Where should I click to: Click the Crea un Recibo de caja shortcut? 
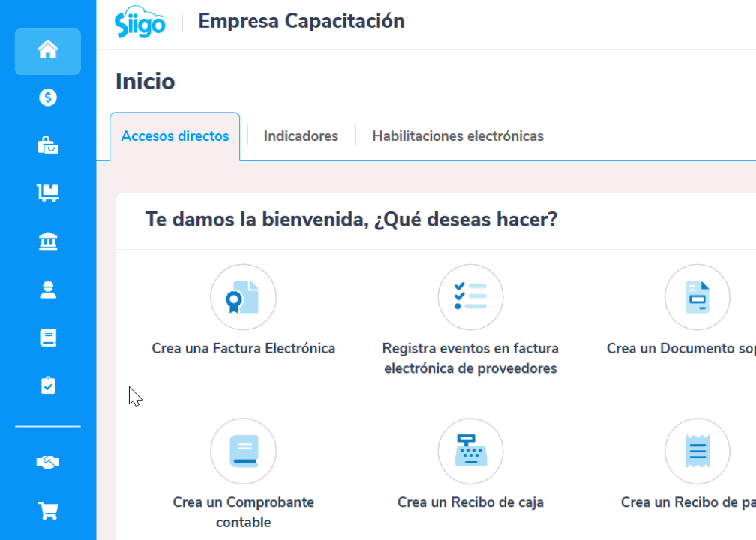coord(470,451)
